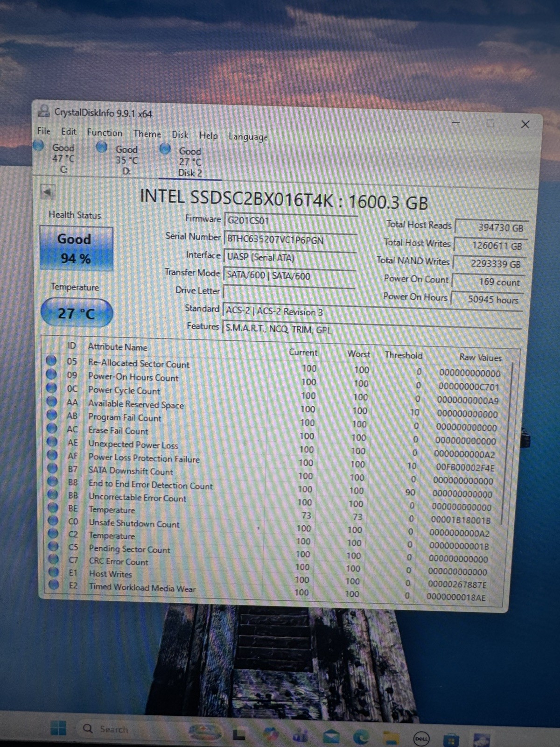
Task: Select the Disk 2 status icon
Action: 165,149
